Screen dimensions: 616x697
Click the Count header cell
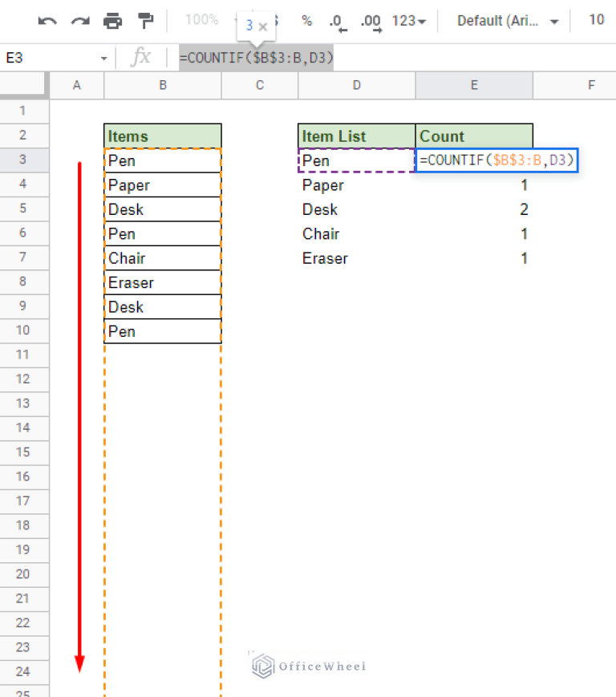tap(473, 136)
